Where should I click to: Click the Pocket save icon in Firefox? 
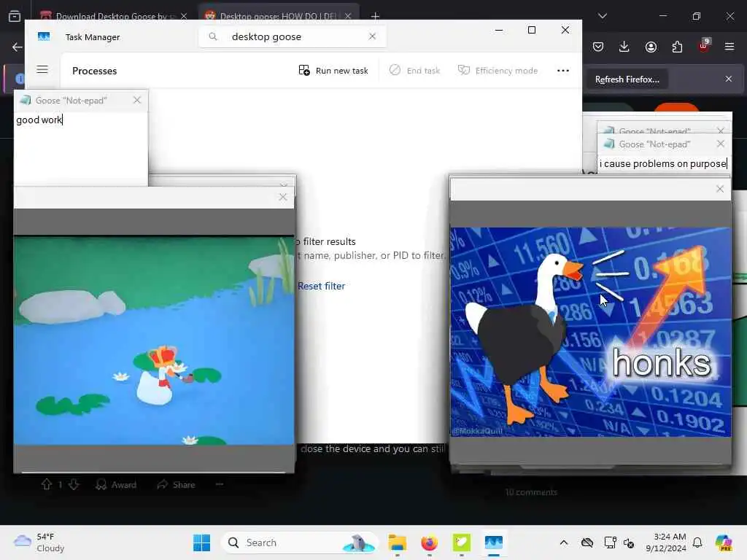(598, 47)
